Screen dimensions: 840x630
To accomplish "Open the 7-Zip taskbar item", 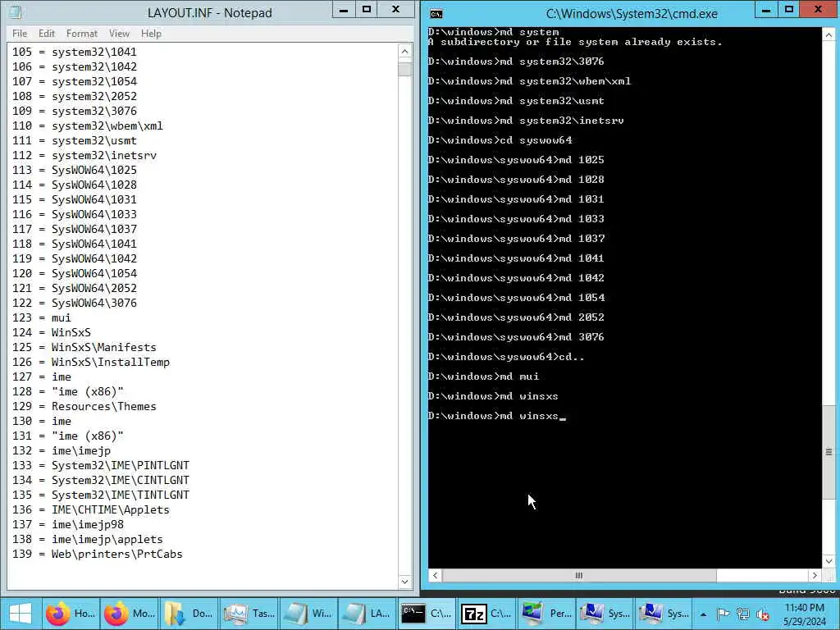I will (x=486, y=614).
